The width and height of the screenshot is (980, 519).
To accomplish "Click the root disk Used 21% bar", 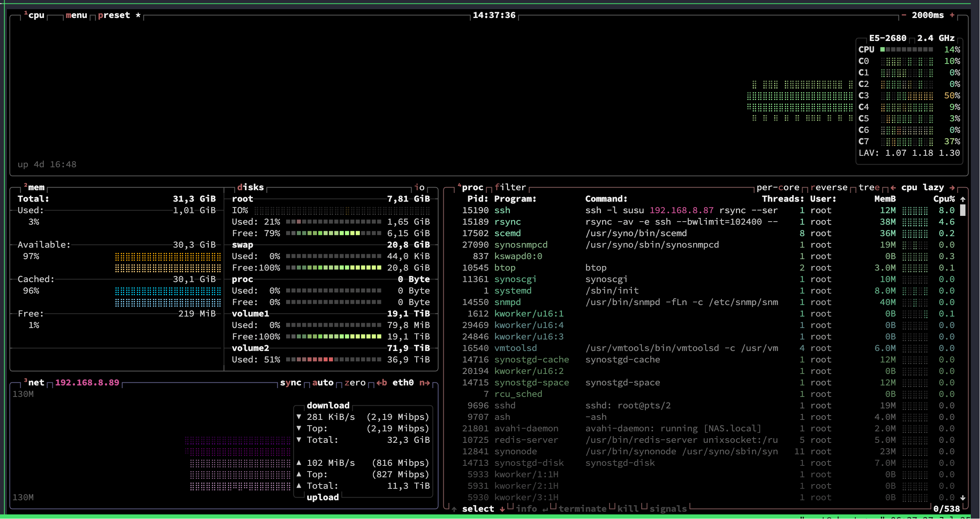I will [x=334, y=222].
